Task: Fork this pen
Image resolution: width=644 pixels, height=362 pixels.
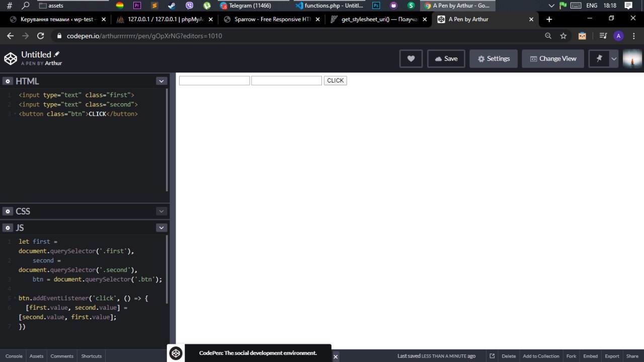Action: pyautogui.click(x=571, y=356)
